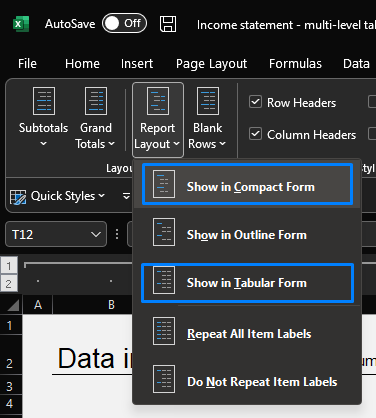Click the Compact Form layout icon
This screenshot has height=418, width=376.
pos(164,184)
